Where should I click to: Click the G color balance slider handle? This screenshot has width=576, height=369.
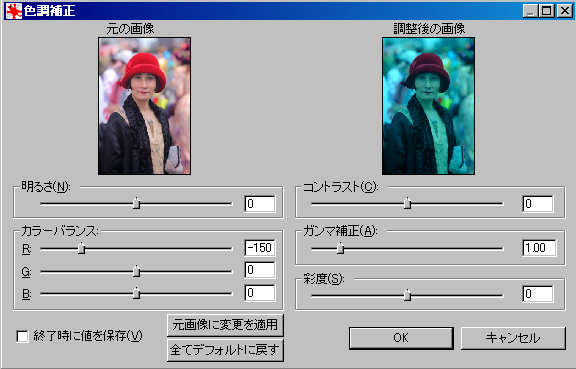tap(136, 271)
